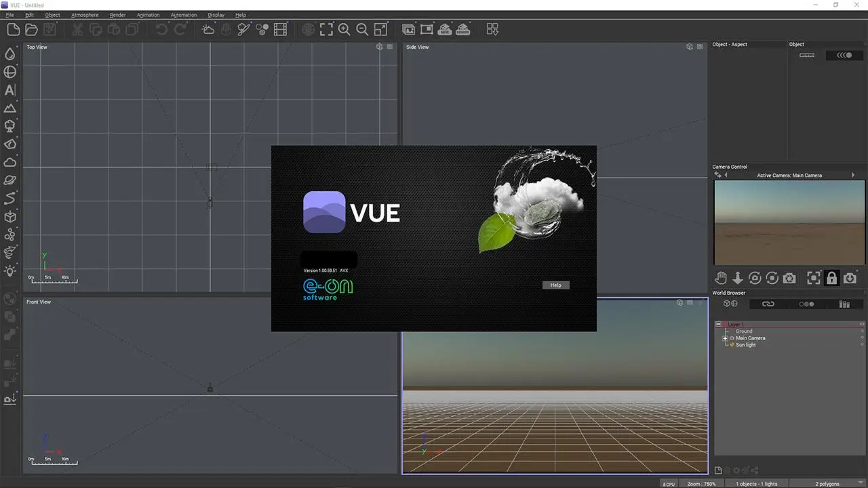
Task: Toggle the camera lock padlock icon
Action: [832, 278]
